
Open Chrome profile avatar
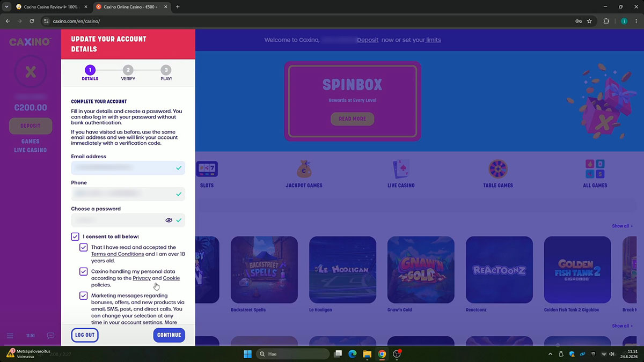pyautogui.click(x=624, y=21)
